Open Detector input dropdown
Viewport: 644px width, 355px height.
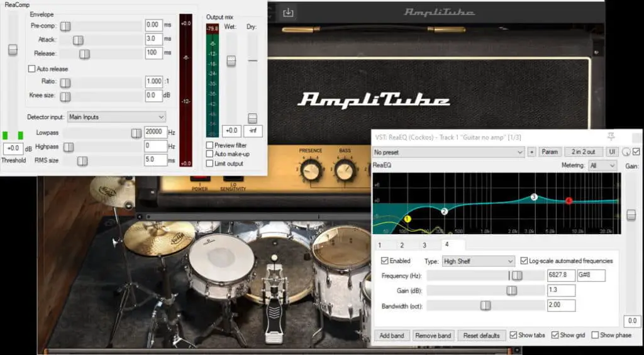click(116, 117)
